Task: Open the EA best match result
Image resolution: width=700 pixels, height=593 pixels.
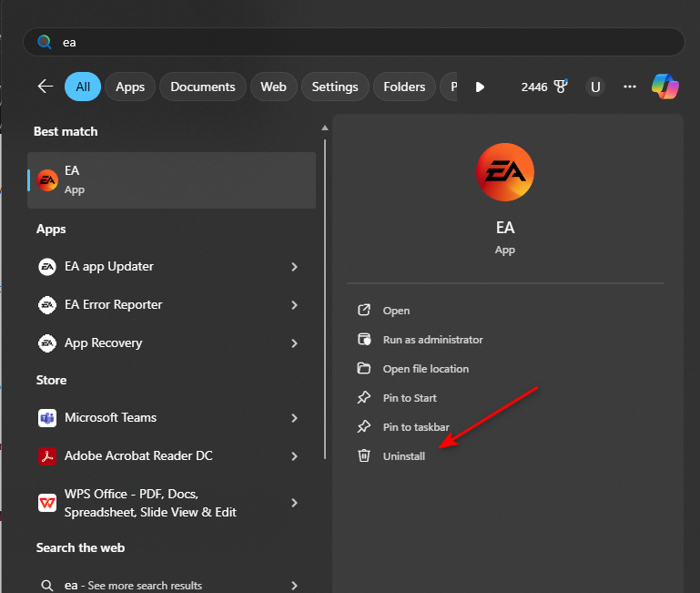Action: point(173,180)
